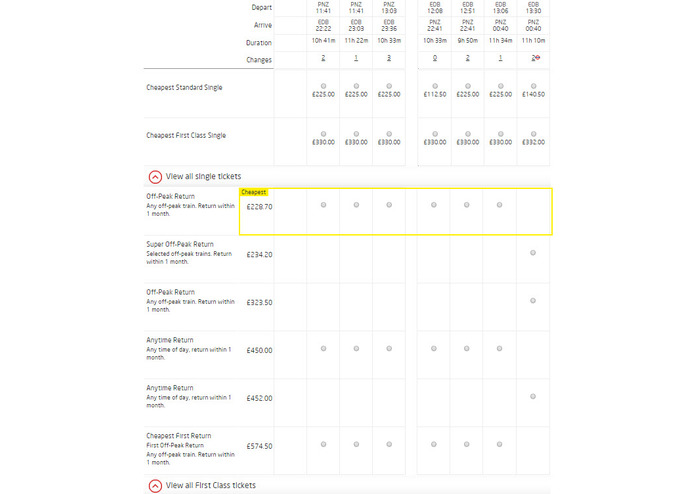Select £228.70 Off-Peak Return for 12:51 return train
This screenshot has height=494, width=695.
tap(467, 205)
